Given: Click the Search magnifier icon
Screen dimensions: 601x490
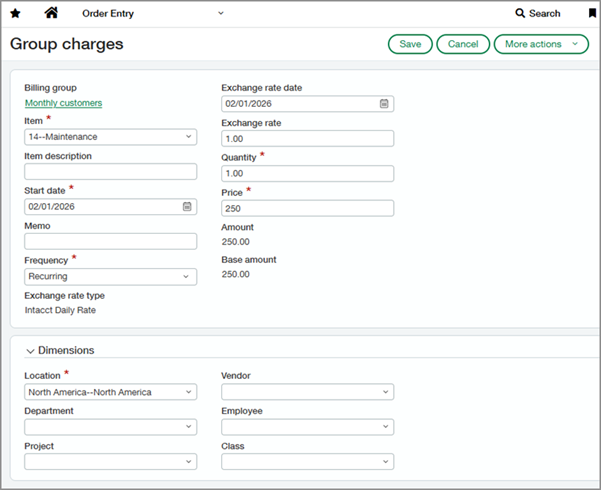Looking at the screenshot, I should 520,14.
